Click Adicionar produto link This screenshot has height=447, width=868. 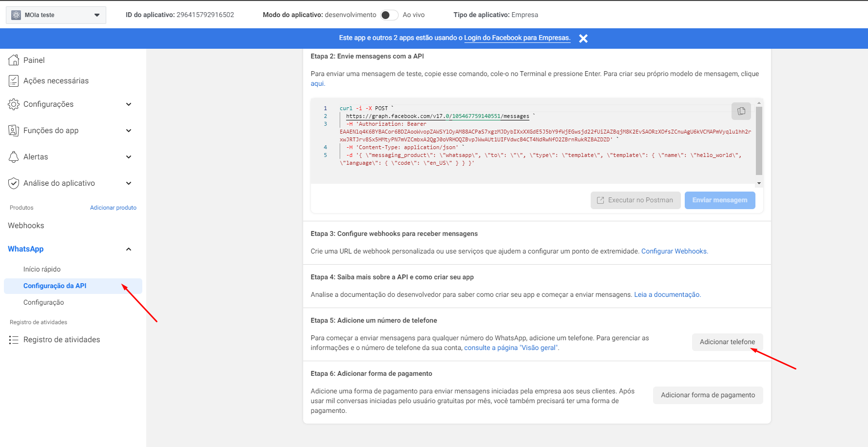click(x=113, y=208)
